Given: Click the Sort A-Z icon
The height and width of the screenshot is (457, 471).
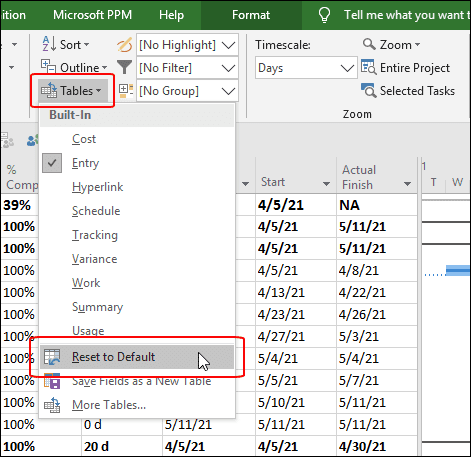Looking at the screenshot, I should 49,44.
